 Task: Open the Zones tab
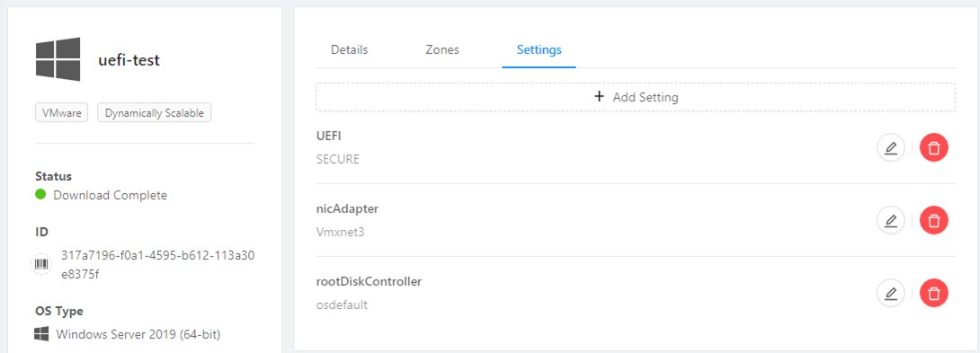tap(442, 50)
